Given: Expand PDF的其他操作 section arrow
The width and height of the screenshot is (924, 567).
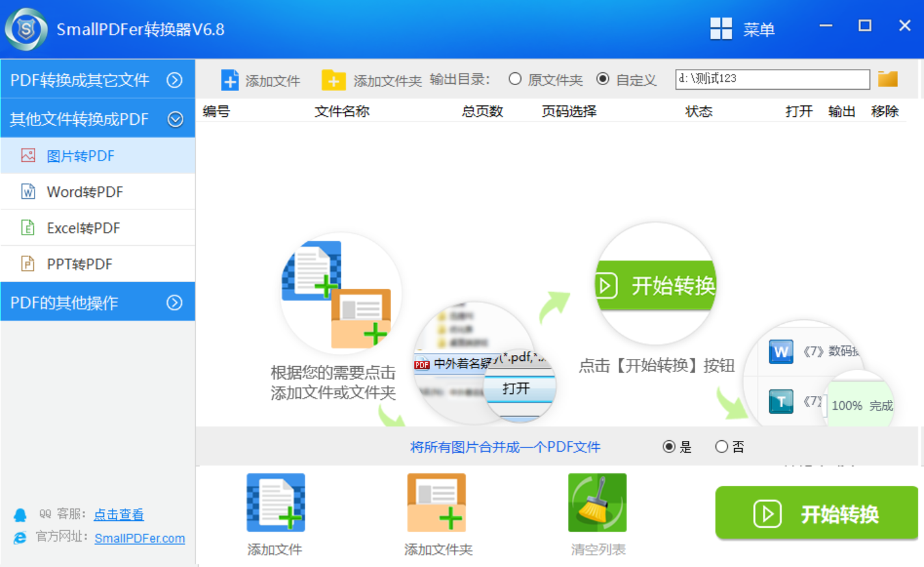Looking at the screenshot, I should tap(174, 302).
